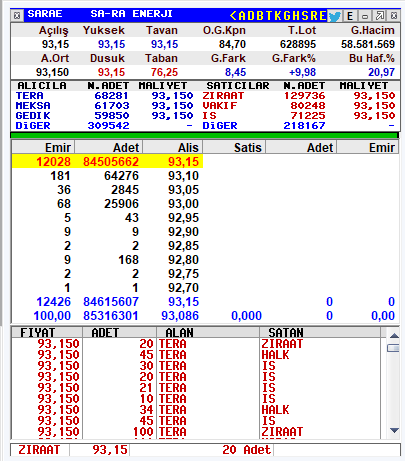The width and height of the screenshot is (405, 461).
Task: Select the bid row priced 92,70
Action: coord(107,288)
